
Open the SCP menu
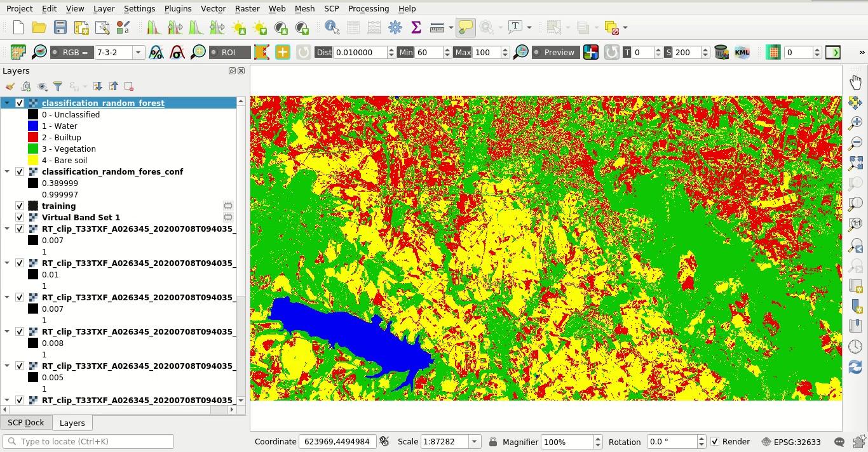[x=331, y=8]
